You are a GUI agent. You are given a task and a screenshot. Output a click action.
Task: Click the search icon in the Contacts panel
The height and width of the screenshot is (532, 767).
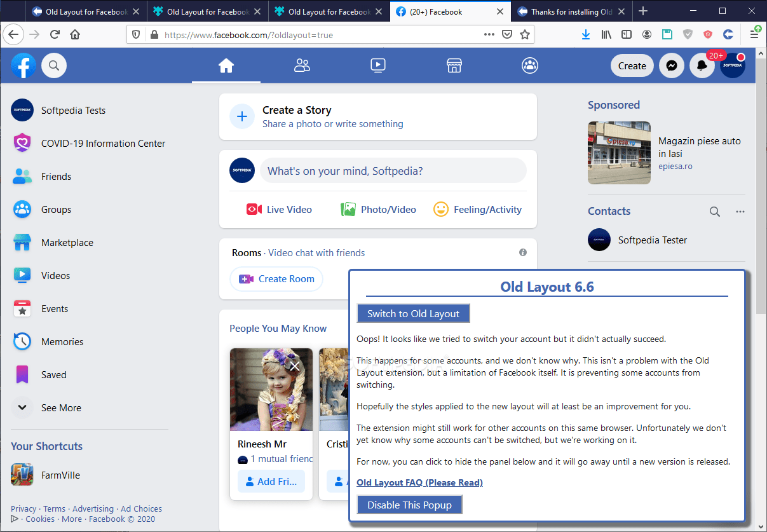pos(715,211)
